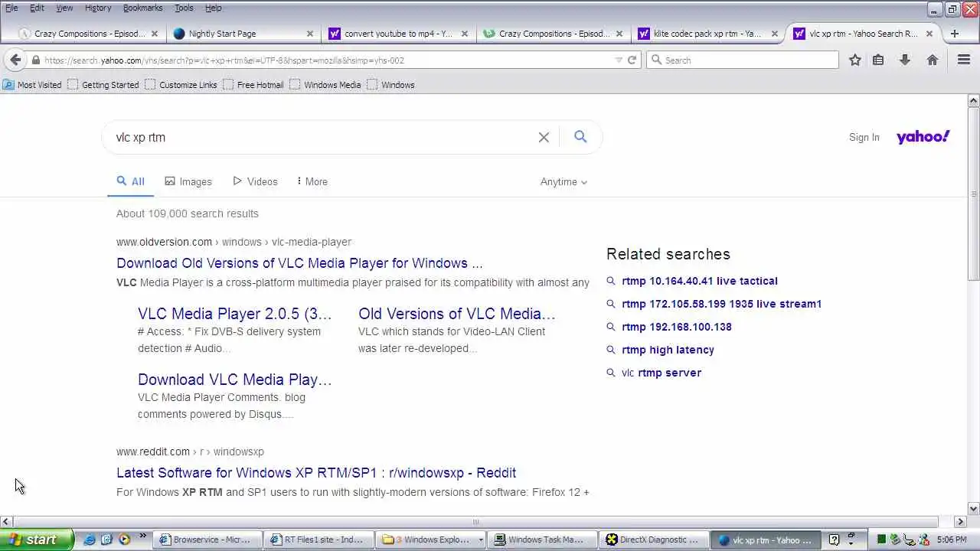The image size is (980, 551).
Task: Open Customize Links bookmark
Action: pyautogui.click(x=181, y=85)
